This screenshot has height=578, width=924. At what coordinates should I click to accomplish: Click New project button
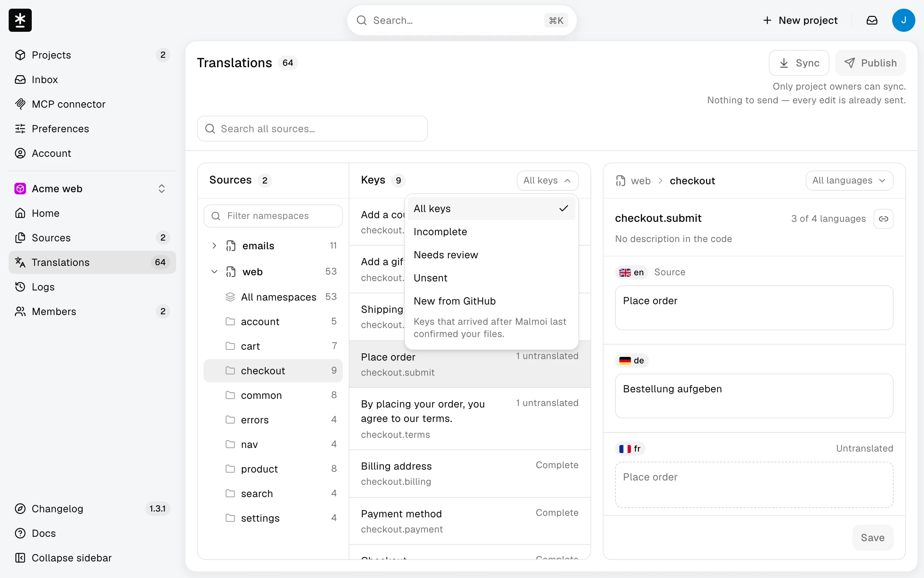pos(799,20)
